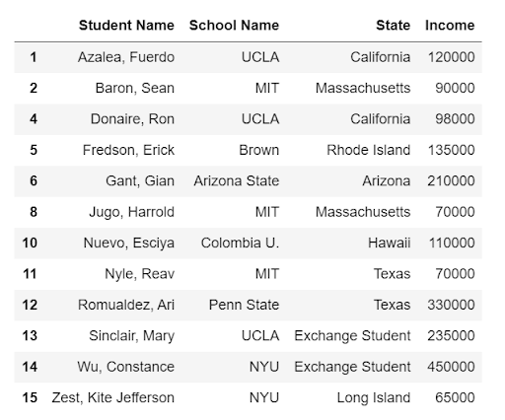The image size is (505, 420).
Task: Select the Azalea, Fuerdo name cell
Action: (x=126, y=57)
